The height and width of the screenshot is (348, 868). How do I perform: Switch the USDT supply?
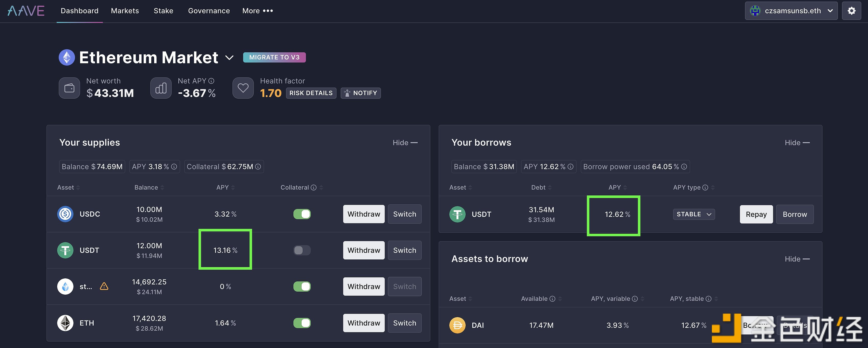pos(404,250)
